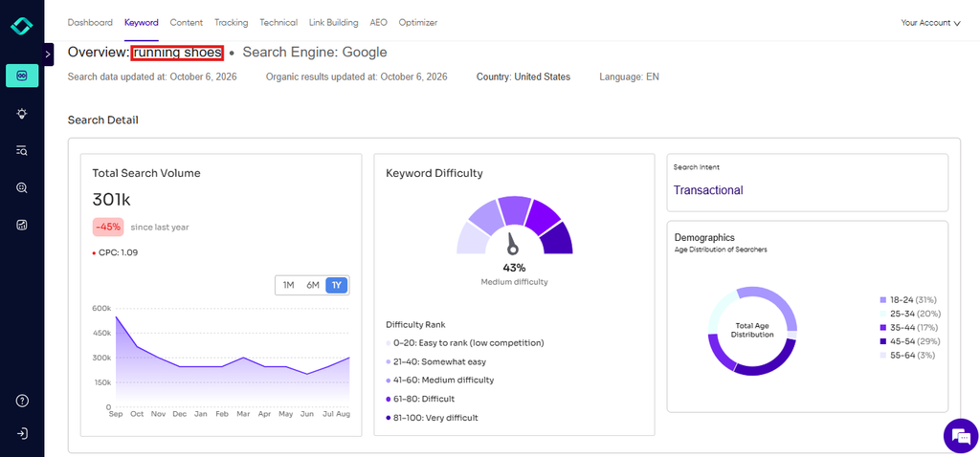This screenshot has width=980, height=457.
Task: Expand the sidebar with arrow toggle
Action: (x=49, y=54)
